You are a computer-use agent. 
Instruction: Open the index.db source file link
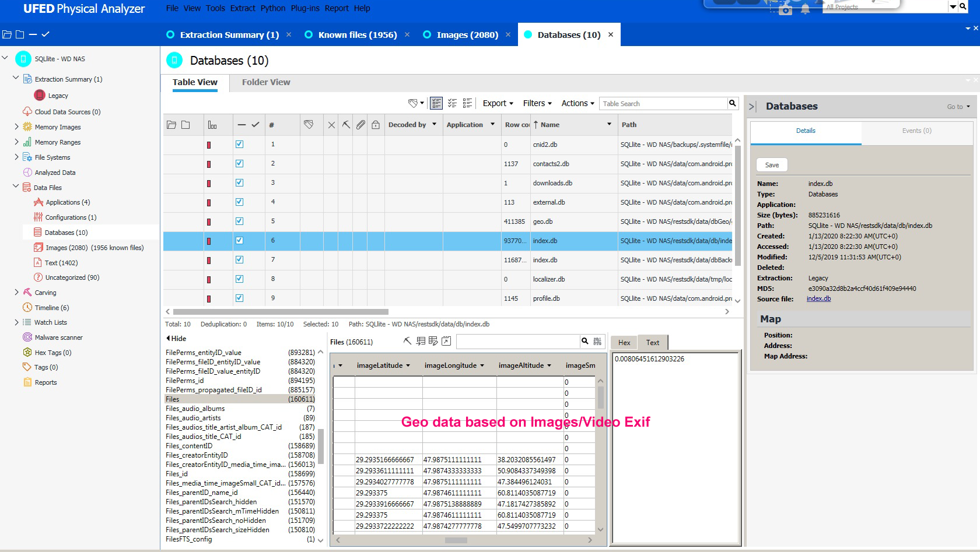pyautogui.click(x=818, y=298)
